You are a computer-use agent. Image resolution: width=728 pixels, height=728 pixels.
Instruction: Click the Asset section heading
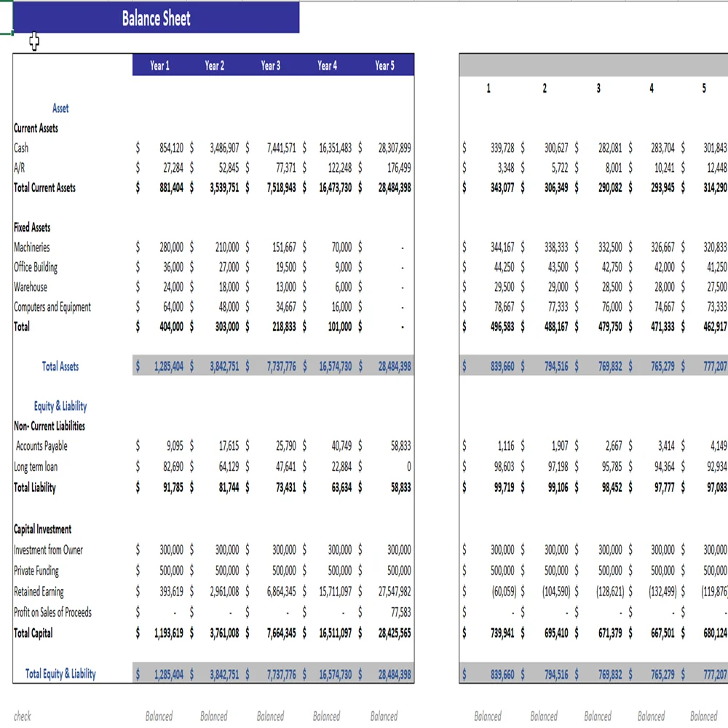click(x=60, y=108)
